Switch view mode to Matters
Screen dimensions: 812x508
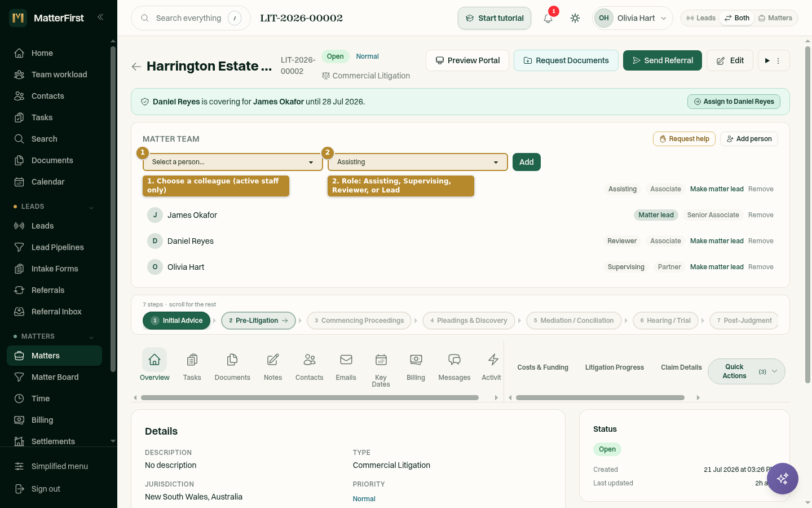pos(775,18)
